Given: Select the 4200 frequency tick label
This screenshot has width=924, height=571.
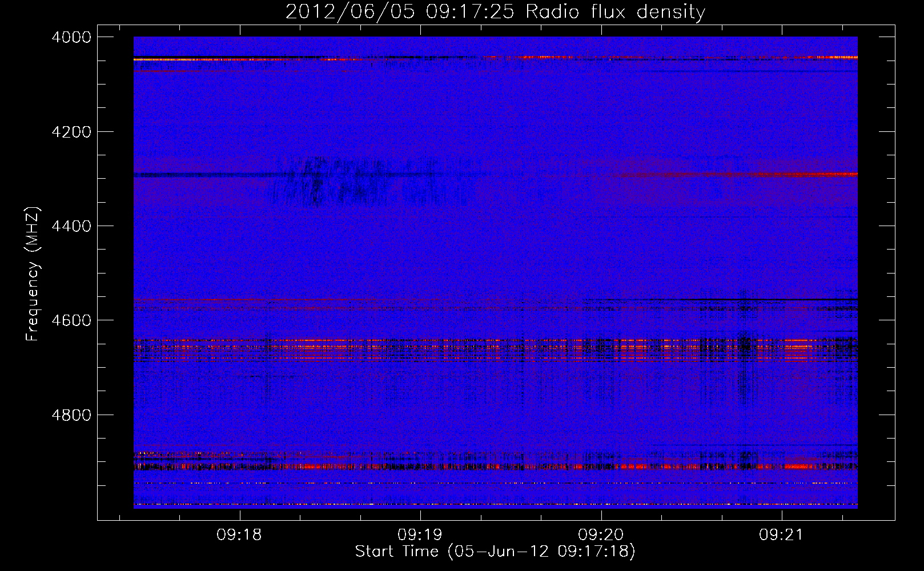Looking at the screenshot, I should (x=71, y=132).
